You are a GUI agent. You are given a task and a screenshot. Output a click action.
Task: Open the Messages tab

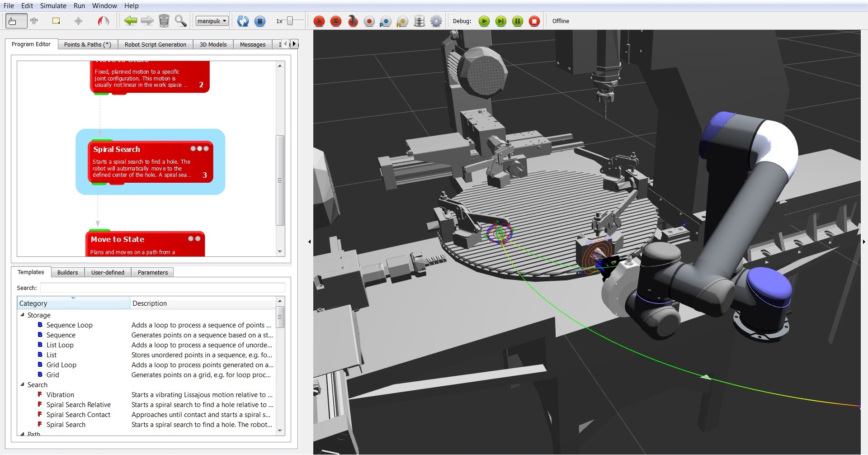click(x=253, y=44)
